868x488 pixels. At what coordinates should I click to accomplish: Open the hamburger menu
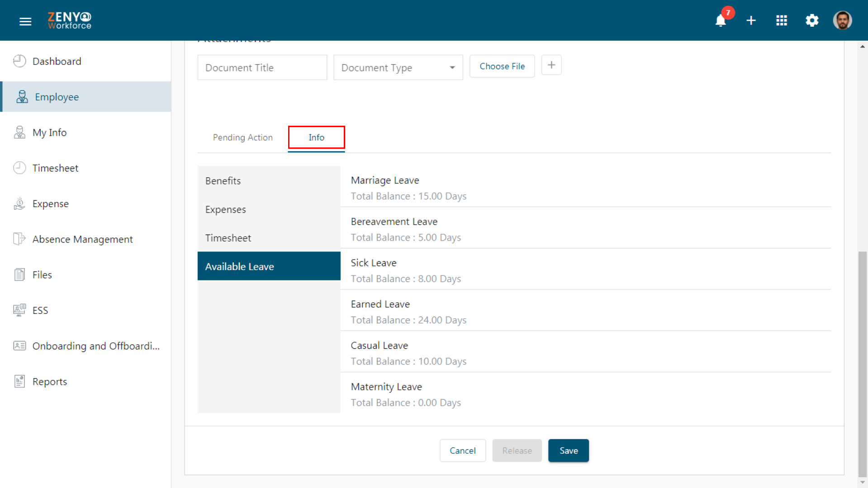pos(25,21)
